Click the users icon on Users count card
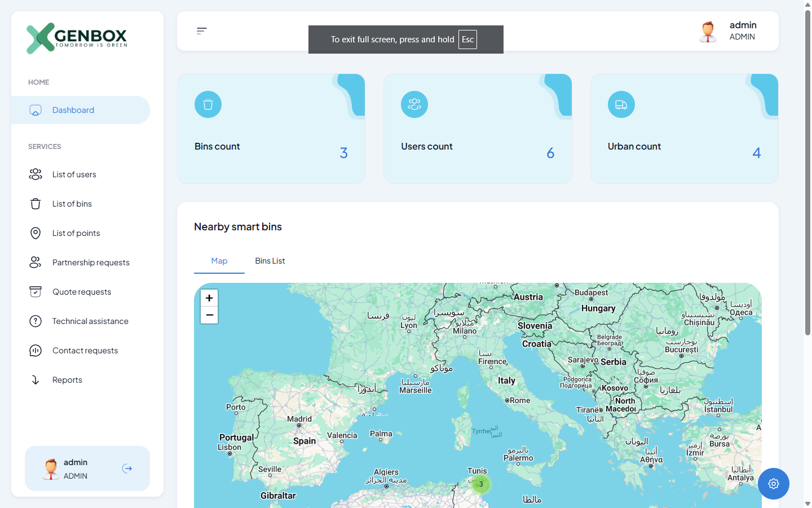The height and width of the screenshot is (508, 812). (x=414, y=104)
